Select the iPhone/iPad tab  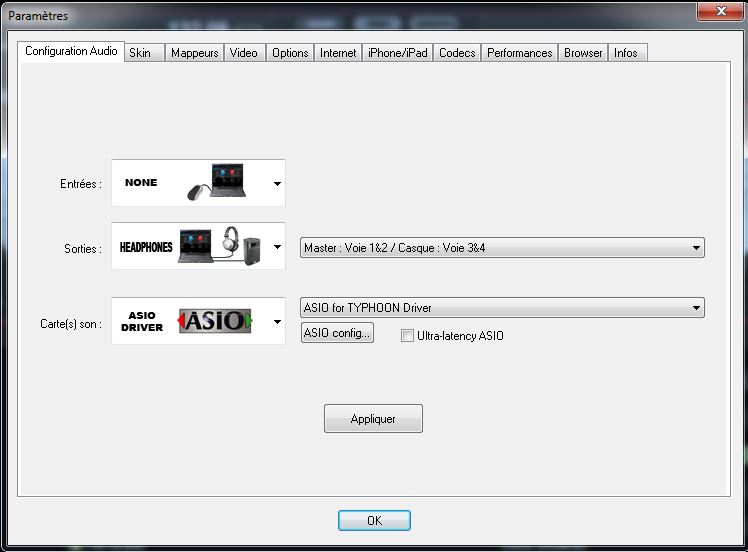click(x=398, y=52)
